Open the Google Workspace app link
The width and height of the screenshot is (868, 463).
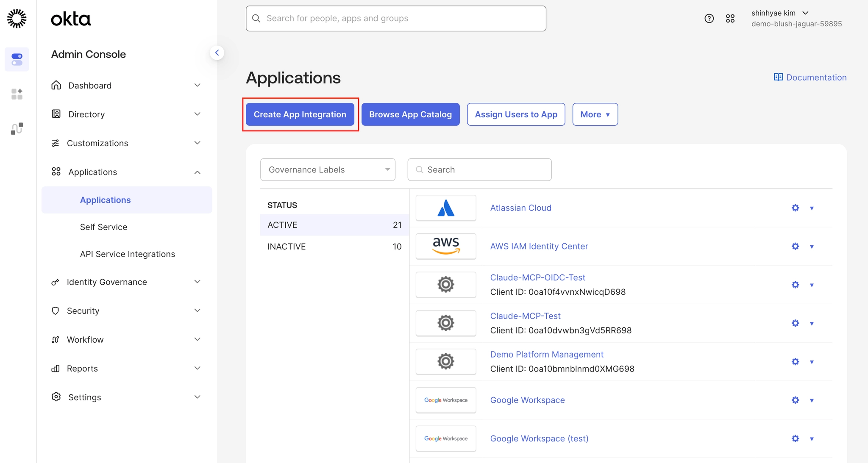pos(527,400)
